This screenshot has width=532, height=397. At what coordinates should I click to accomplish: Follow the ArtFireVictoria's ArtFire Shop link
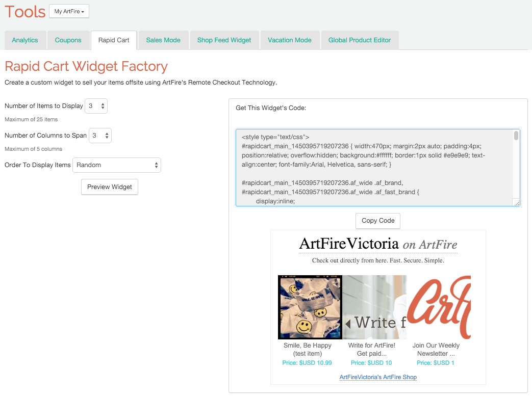click(378, 377)
